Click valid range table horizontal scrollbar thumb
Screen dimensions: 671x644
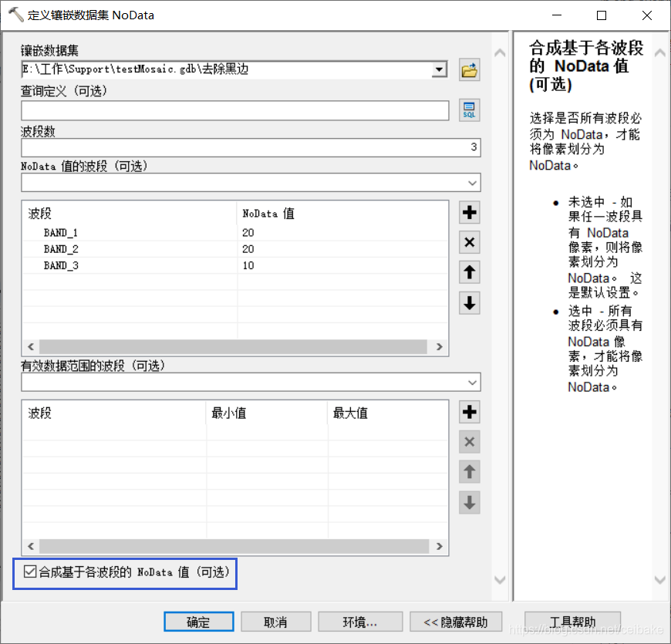tap(234, 546)
